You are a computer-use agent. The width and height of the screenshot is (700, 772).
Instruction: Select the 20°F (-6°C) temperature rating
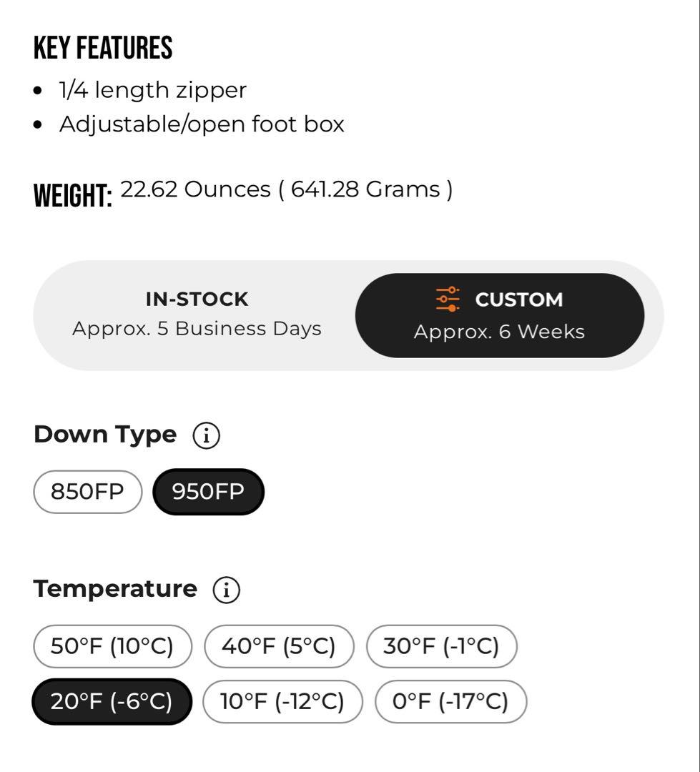pyautogui.click(x=112, y=702)
